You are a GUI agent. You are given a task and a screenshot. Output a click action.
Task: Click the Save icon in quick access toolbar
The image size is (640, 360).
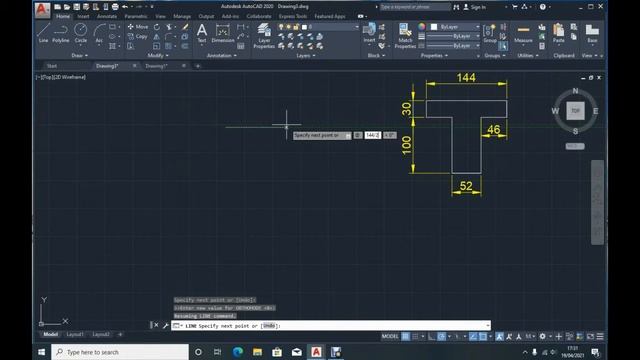pyautogui.click(x=76, y=7)
